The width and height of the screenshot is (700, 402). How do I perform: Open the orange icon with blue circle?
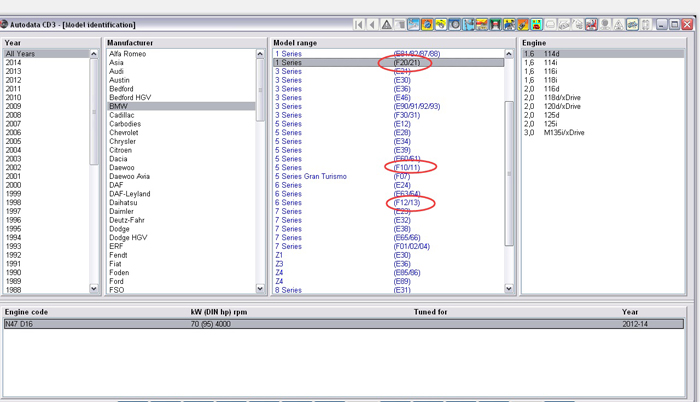[x=427, y=25]
